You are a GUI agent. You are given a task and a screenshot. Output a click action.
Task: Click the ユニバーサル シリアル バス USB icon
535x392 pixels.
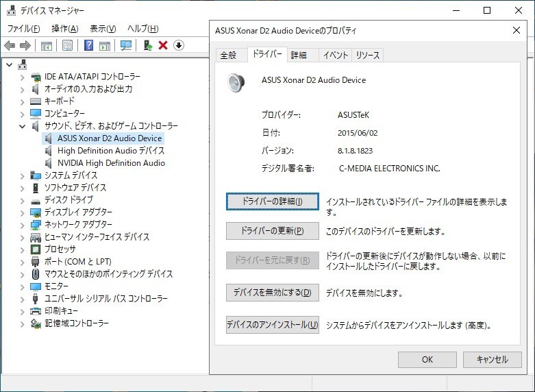pyautogui.click(x=35, y=298)
